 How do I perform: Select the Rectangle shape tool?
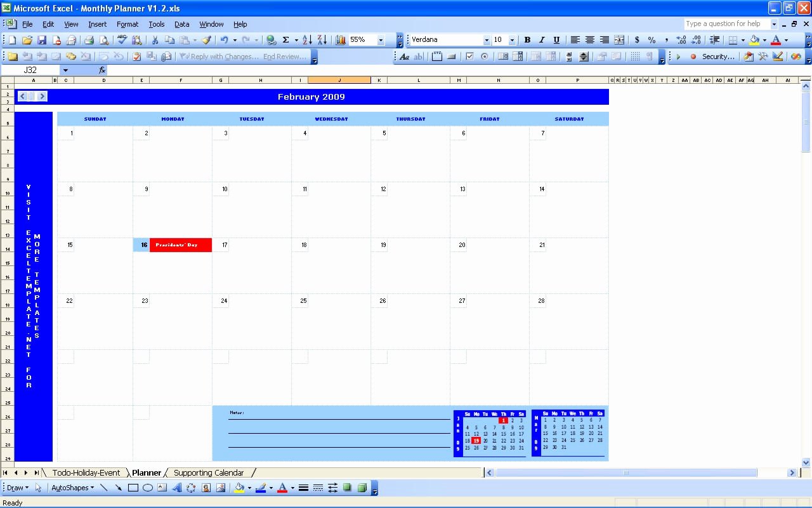133,488
